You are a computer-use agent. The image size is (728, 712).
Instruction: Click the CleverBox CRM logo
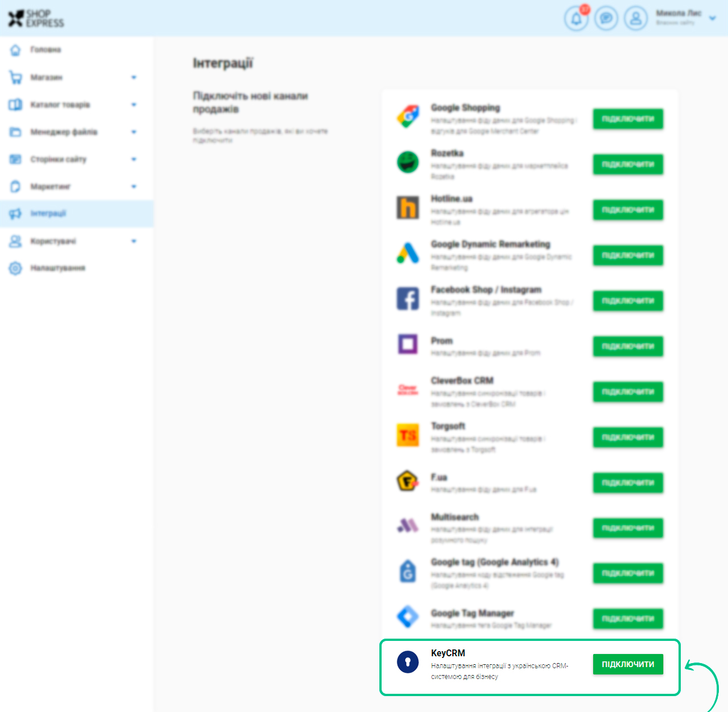coord(408,390)
